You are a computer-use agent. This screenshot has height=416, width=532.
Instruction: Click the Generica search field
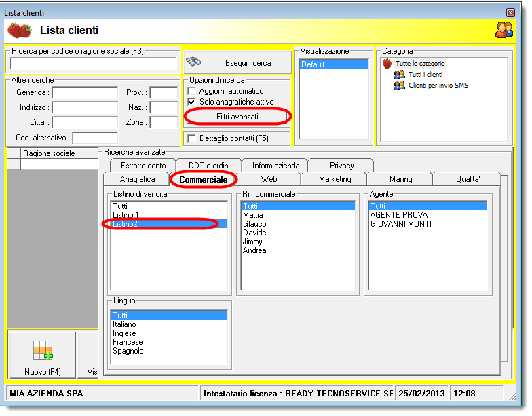point(85,92)
